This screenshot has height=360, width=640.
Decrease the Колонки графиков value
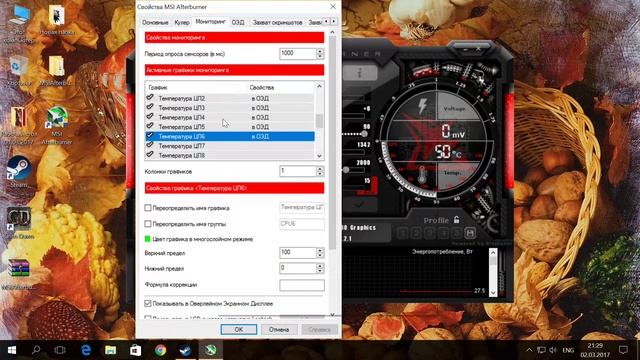point(320,174)
